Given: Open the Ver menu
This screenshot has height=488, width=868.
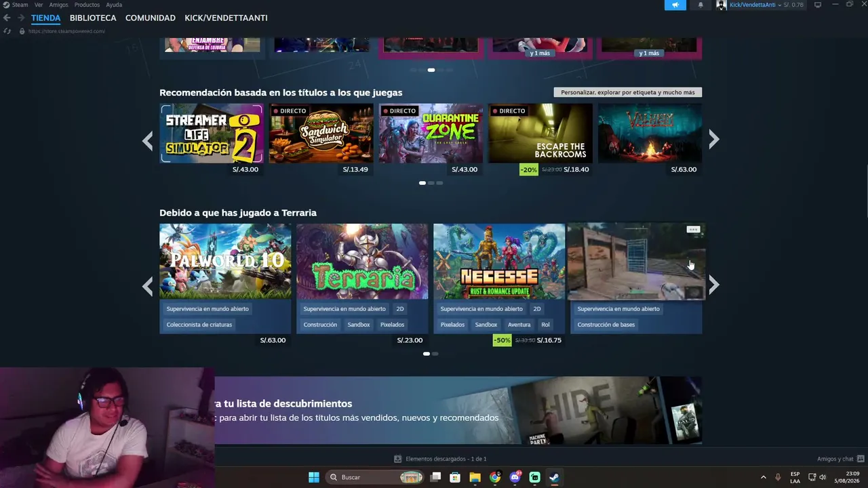Looking at the screenshot, I should click(39, 5).
